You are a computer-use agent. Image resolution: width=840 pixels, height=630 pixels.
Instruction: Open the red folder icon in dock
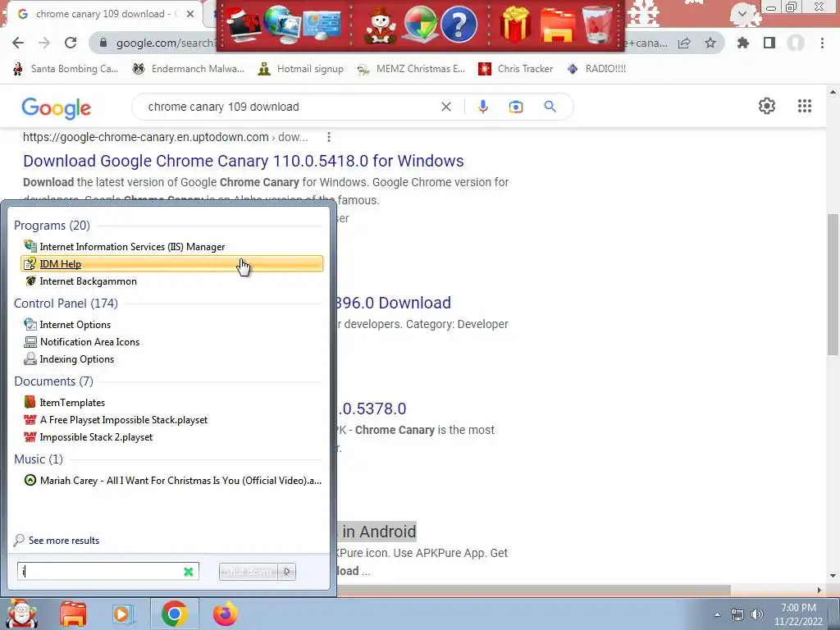(558, 25)
